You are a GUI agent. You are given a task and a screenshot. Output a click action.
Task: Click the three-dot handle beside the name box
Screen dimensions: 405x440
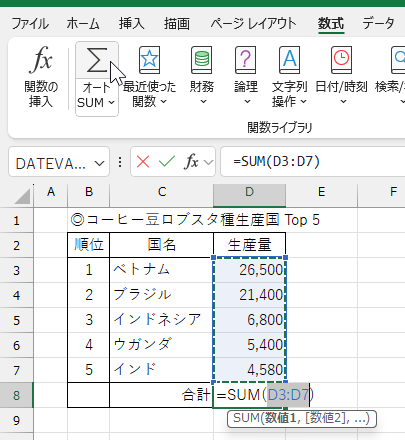click(120, 162)
